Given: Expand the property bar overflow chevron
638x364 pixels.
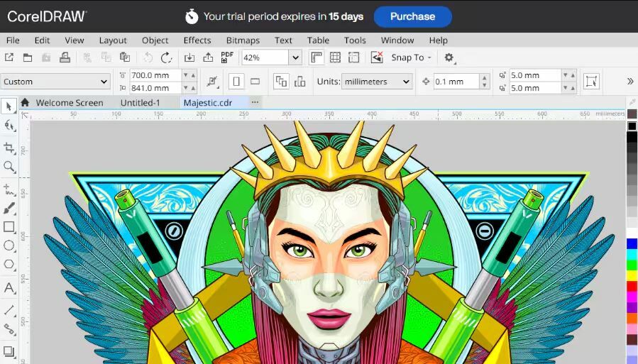Looking at the screenshot, I should click(630, 82).
